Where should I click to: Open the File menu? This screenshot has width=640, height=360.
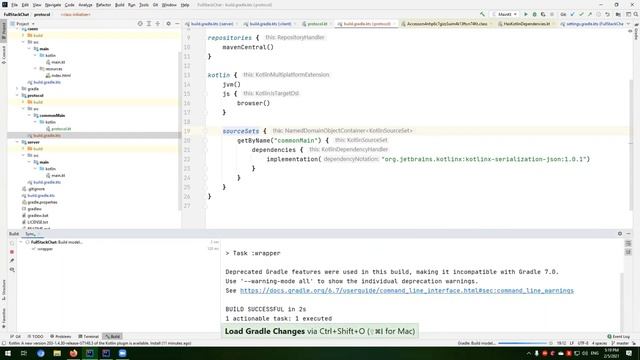click(14, 5)
